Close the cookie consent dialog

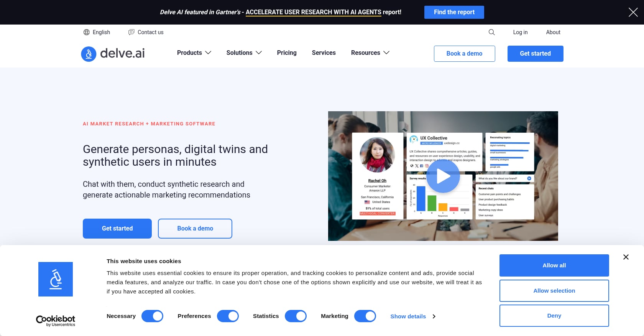click(x=626, y=257)
